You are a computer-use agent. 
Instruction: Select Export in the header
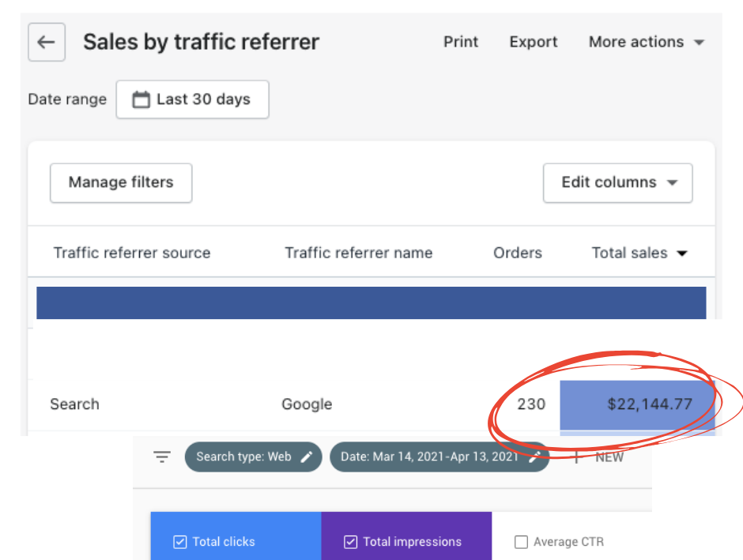534,43
